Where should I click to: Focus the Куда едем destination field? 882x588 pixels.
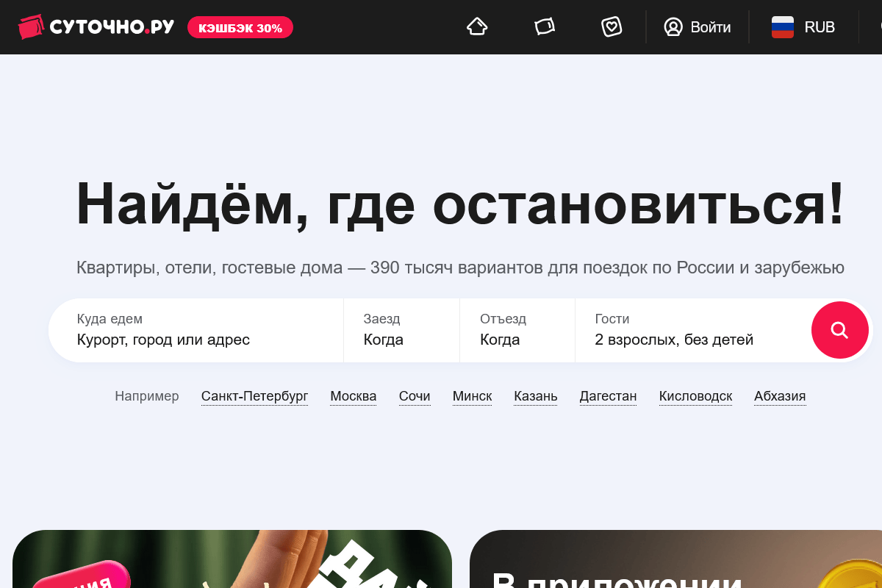click(x=196, y=330)
